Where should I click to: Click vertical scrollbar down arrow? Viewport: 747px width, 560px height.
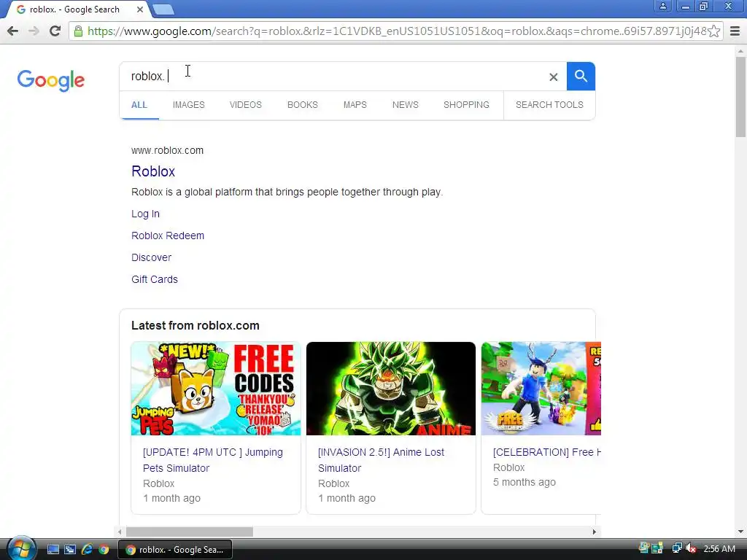[x=740, y=532]
